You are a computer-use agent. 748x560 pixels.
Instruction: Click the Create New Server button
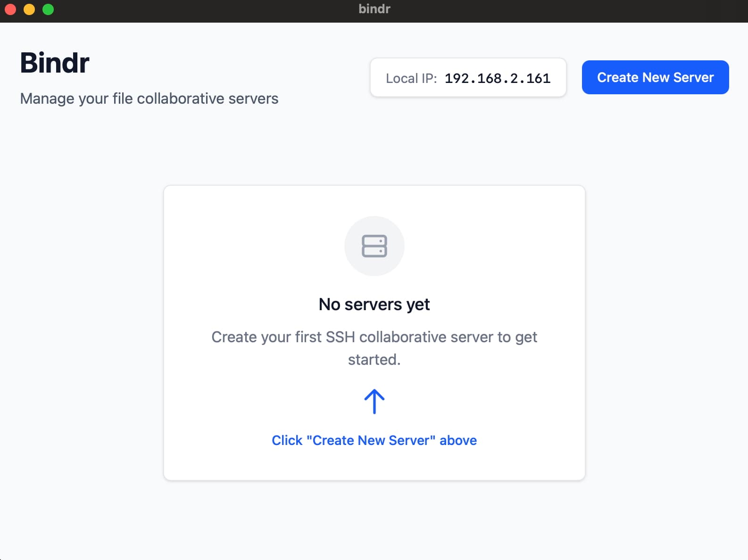tap(655, 77)
